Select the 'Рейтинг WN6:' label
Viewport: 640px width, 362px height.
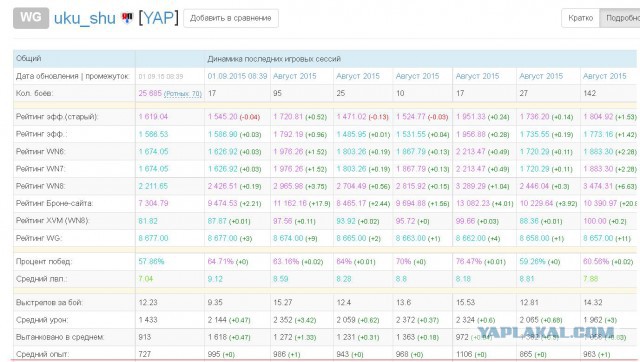(40, 151)
